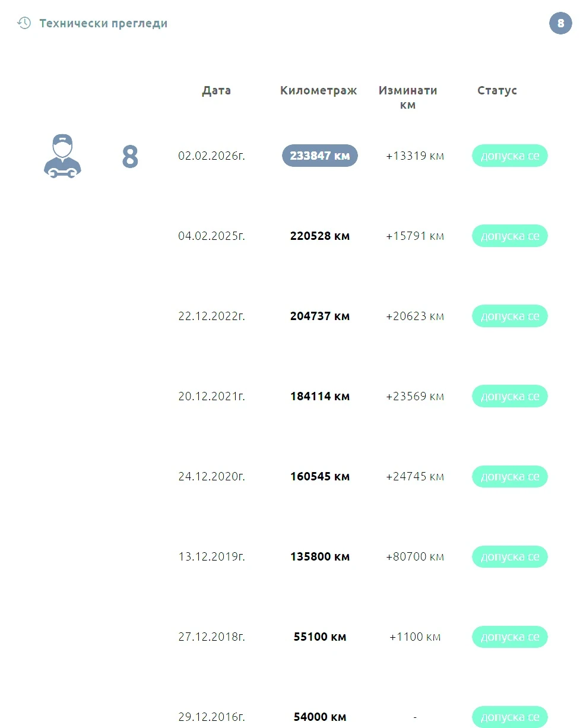Click the допуска се status for 24.12.2020
This screenshot has height=728, width=583.
tap(509, 476)
